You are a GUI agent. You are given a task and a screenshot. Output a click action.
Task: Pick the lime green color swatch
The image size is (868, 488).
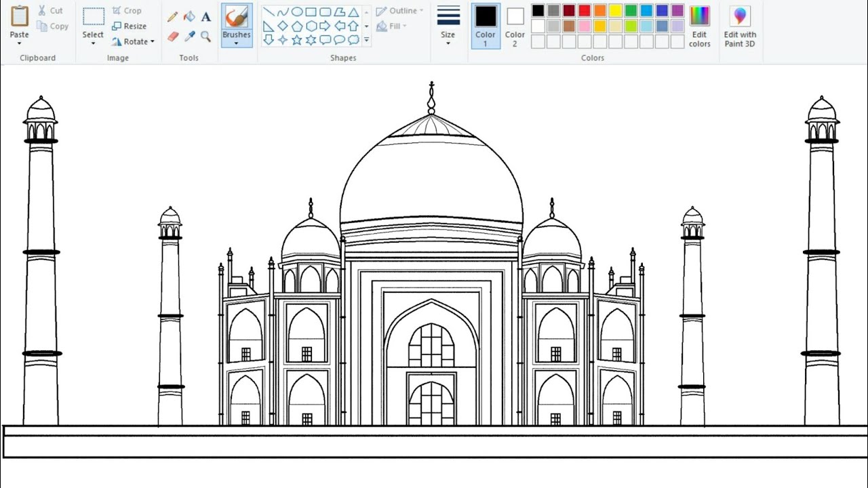pyautogui.click(x=631, y=26)
